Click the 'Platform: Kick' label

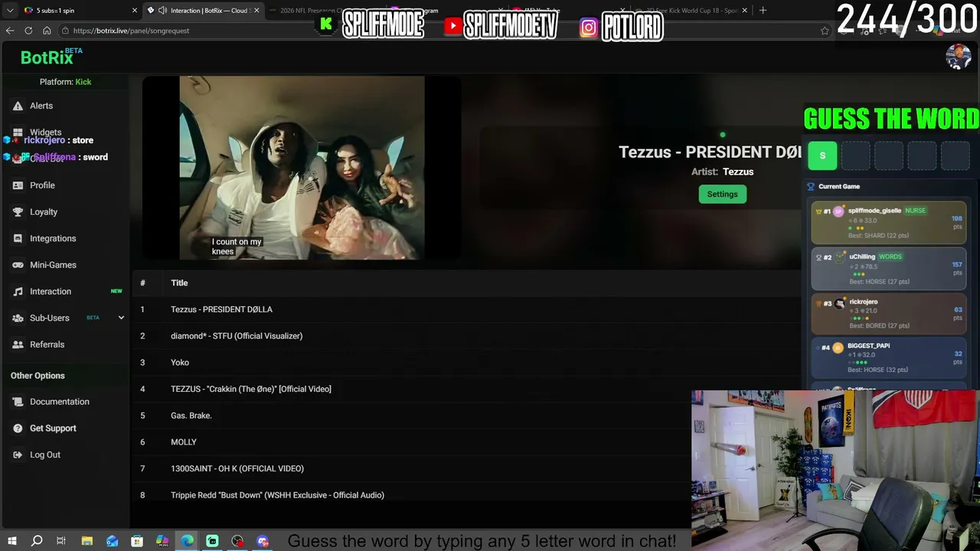point(65,82)
